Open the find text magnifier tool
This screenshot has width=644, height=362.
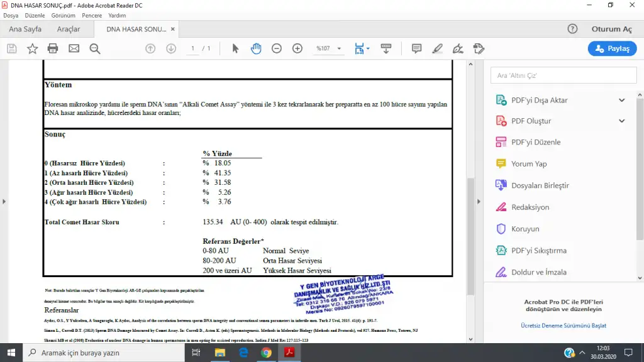(95, 49)
